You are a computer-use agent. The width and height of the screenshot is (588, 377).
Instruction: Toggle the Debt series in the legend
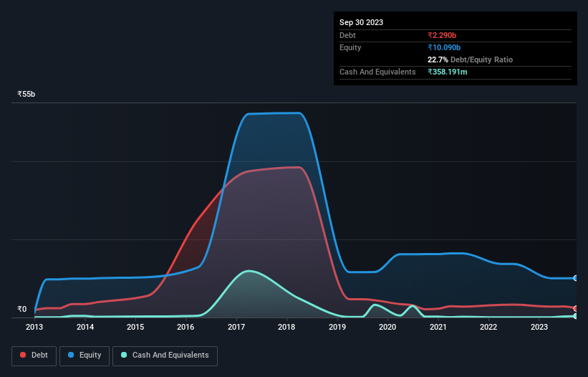pos(34,355)
